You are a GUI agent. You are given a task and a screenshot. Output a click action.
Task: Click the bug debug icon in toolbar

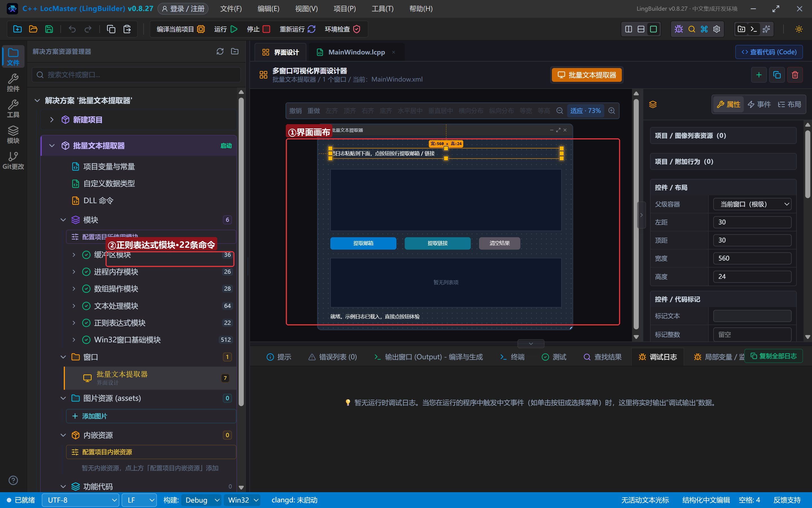(x=679, y=29)
